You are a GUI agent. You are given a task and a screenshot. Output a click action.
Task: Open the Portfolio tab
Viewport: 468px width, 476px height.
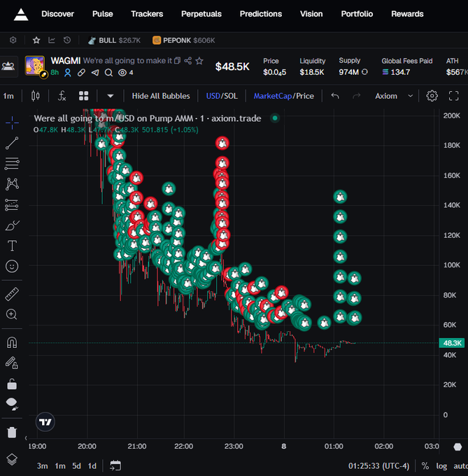[x=357, y=14]
